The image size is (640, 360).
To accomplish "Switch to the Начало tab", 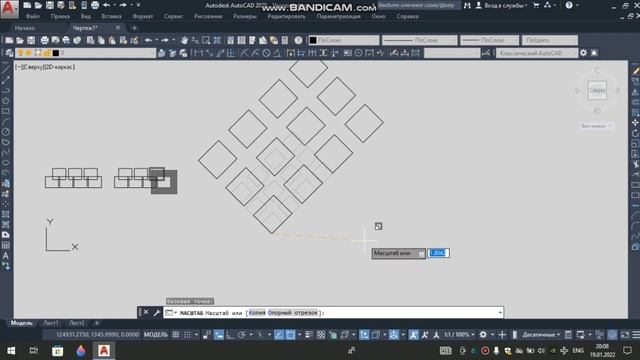I will tap(25, 28).
